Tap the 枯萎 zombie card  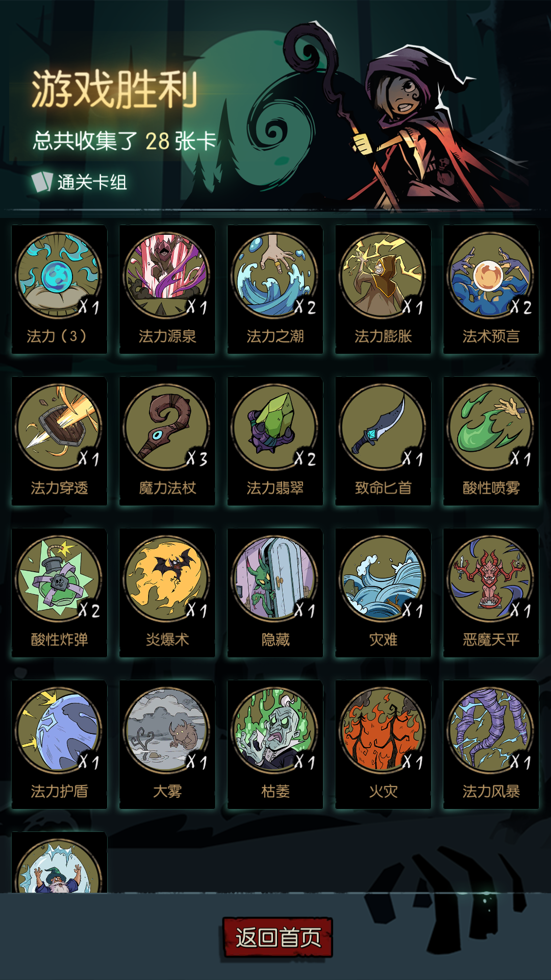pos(275,744)
